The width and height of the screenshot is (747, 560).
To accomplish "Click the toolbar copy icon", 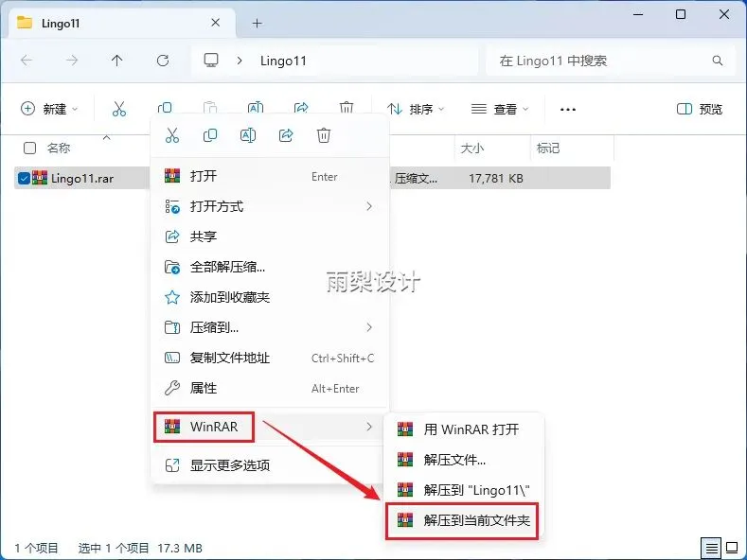I will click(x=165, y=108).
